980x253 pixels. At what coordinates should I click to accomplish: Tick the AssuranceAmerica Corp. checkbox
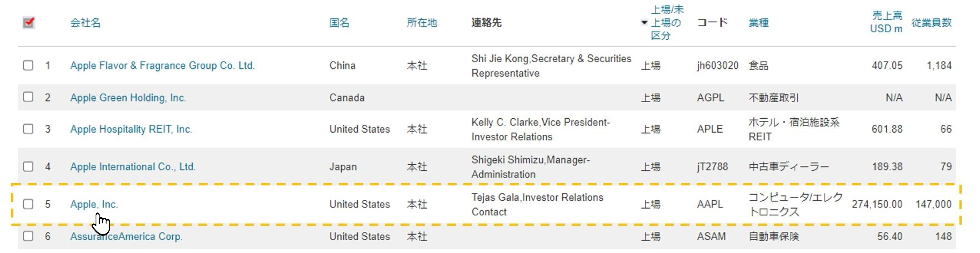tap(28, 236)
